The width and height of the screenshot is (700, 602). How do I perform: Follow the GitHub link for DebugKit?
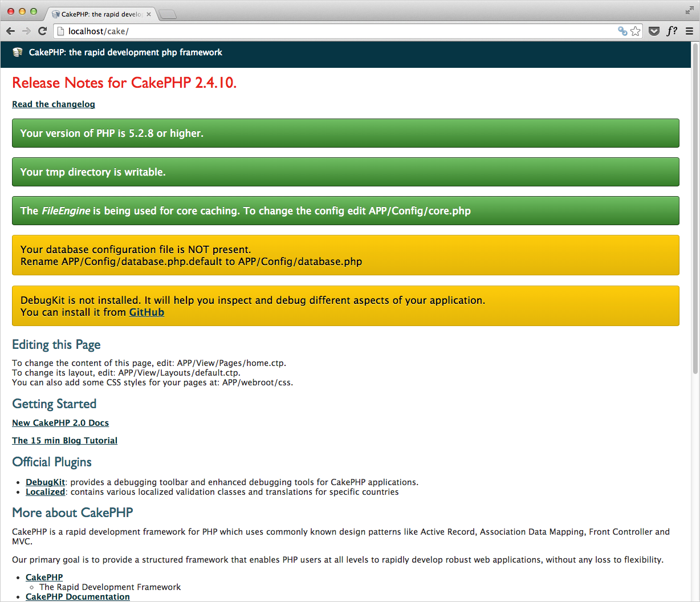pyautogui.click(x=146, y=312)
